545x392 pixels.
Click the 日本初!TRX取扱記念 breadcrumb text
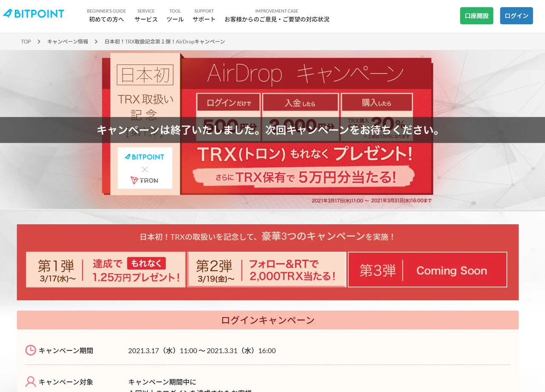pyautogui.click(x=165, y=42)
